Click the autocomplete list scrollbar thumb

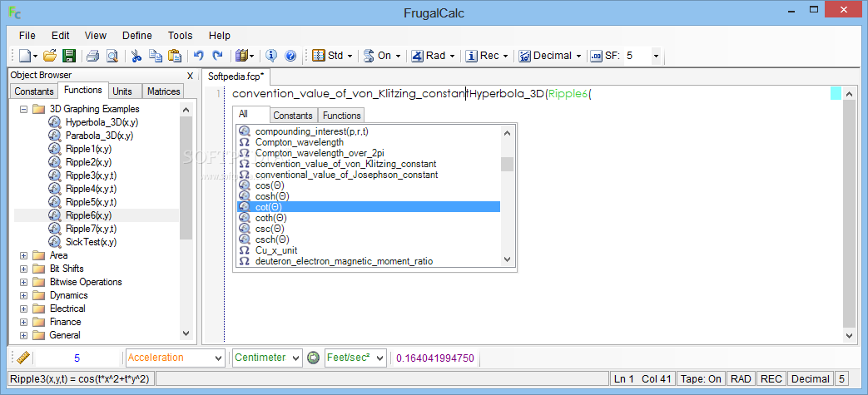click(x=507, y=165)
